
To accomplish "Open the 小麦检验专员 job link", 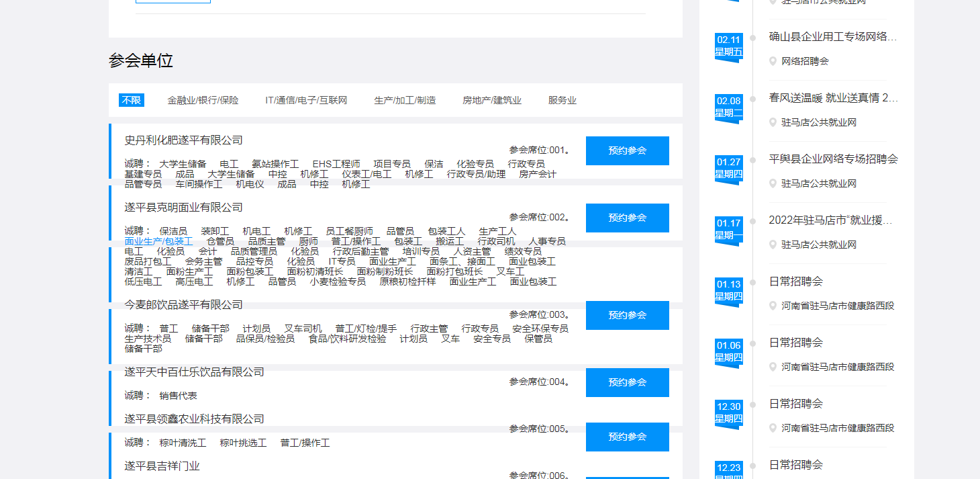I will pyautogui.click(x=338, y=281).
